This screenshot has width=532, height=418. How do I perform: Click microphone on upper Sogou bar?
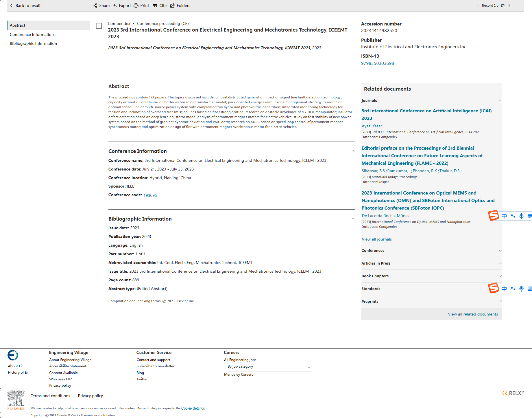tap(521, 216)
